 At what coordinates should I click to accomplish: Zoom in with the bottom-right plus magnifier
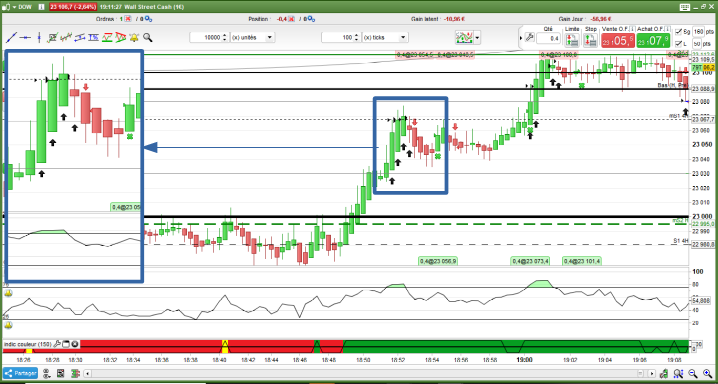pos(707,373)
